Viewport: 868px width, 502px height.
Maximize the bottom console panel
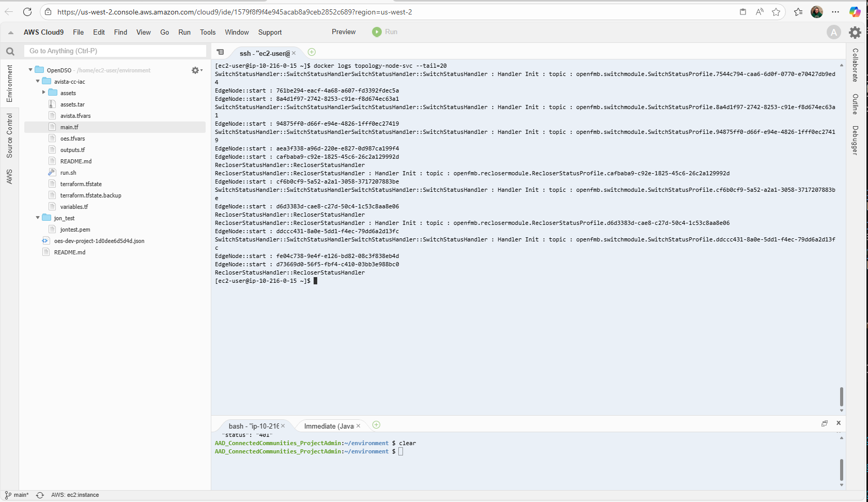(825, 423)
